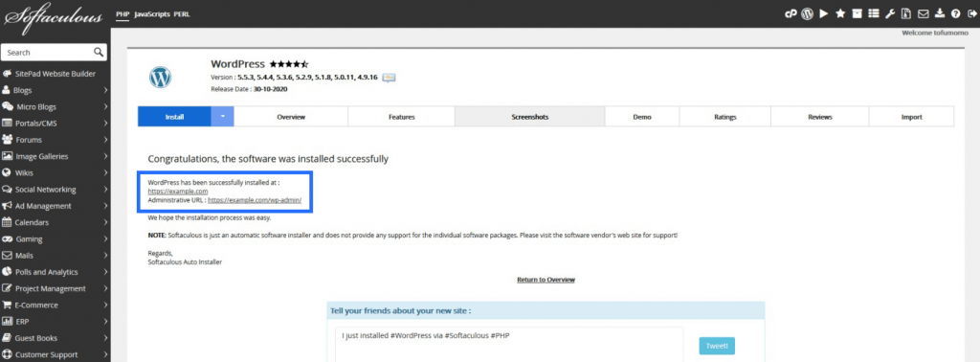Open the Demo tab
This screenshot has width=980, height=362.
[642, 117]
